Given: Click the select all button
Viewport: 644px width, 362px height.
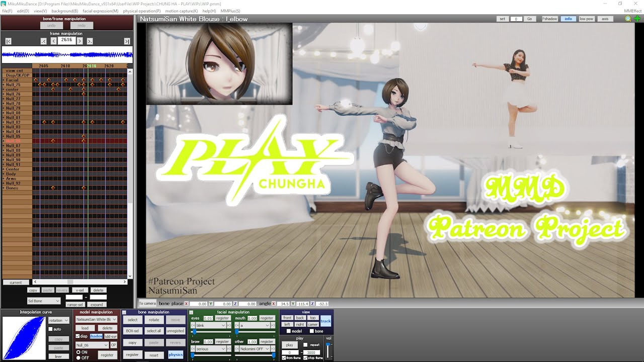Looking at the screenshot, I should click(154, 331).
